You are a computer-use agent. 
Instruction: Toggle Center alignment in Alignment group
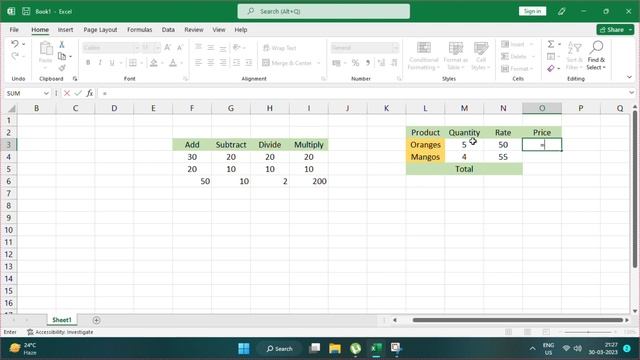coord(211,63)
